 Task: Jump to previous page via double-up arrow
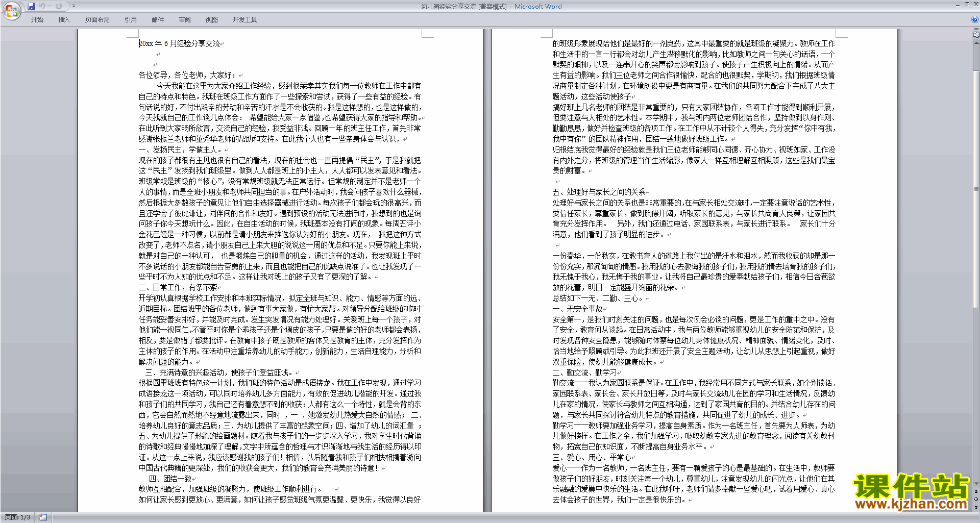tap(976, 491)
